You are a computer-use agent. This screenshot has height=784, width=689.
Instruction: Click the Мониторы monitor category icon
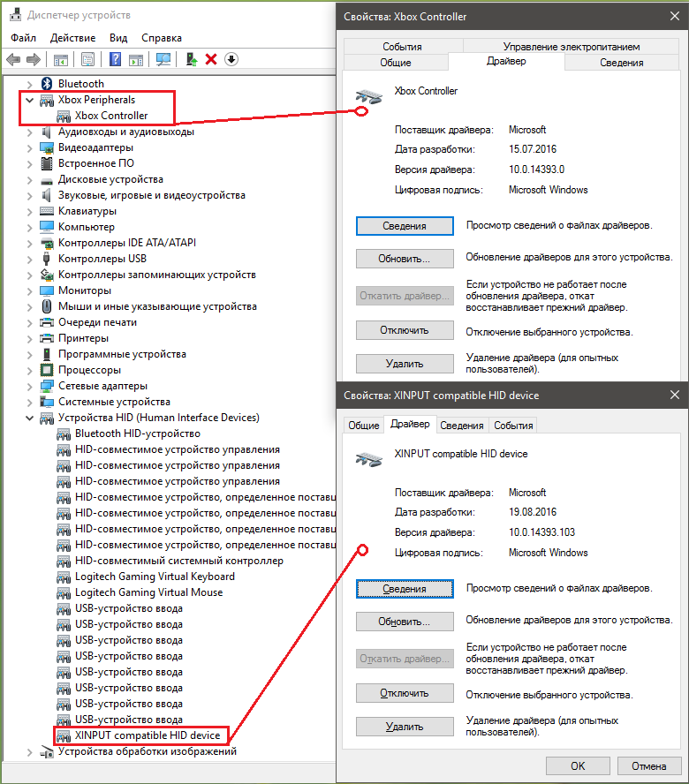[47, 290]
